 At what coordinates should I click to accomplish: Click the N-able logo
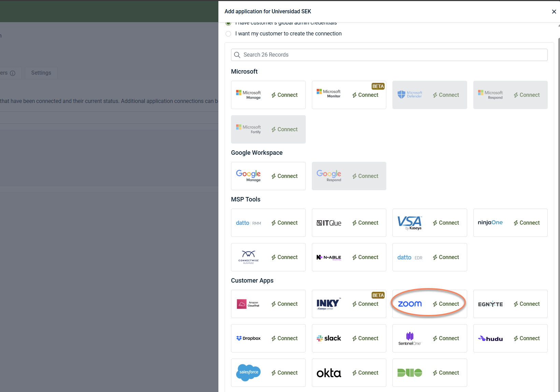[329, 257]
